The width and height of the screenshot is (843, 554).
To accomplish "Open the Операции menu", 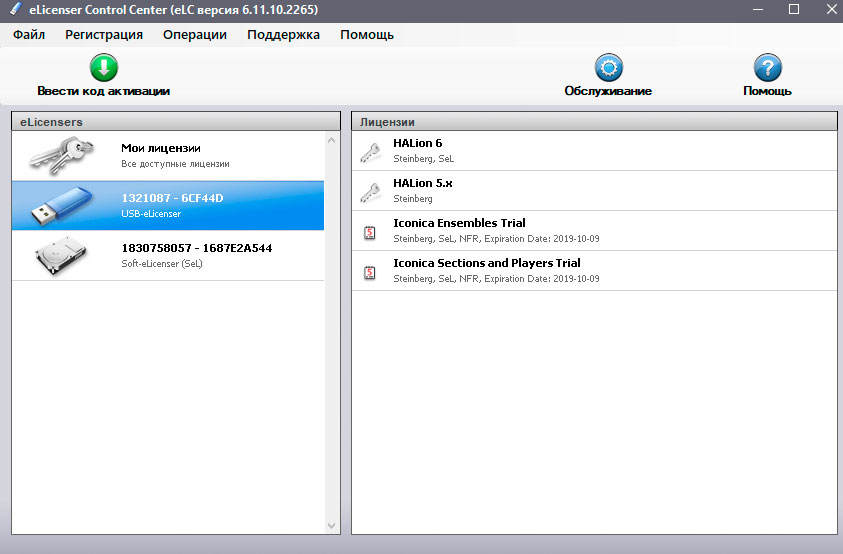I will (195, 35).
